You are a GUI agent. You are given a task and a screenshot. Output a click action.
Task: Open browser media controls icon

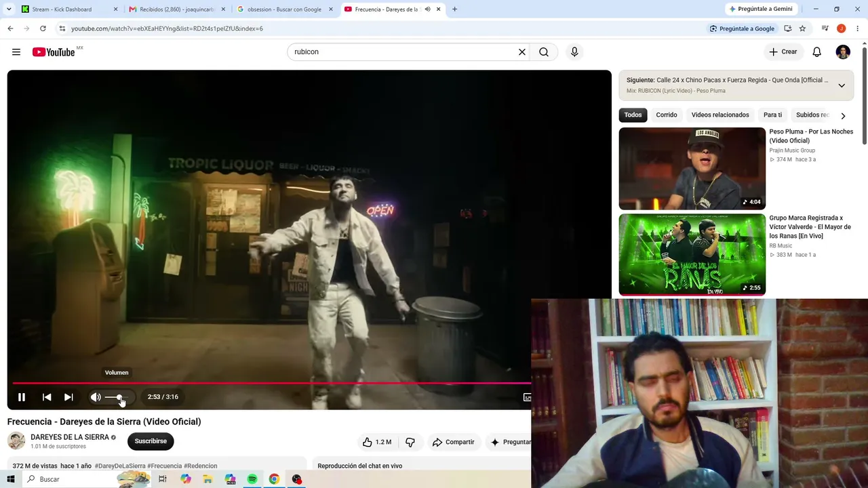click(x=825, y=28)
